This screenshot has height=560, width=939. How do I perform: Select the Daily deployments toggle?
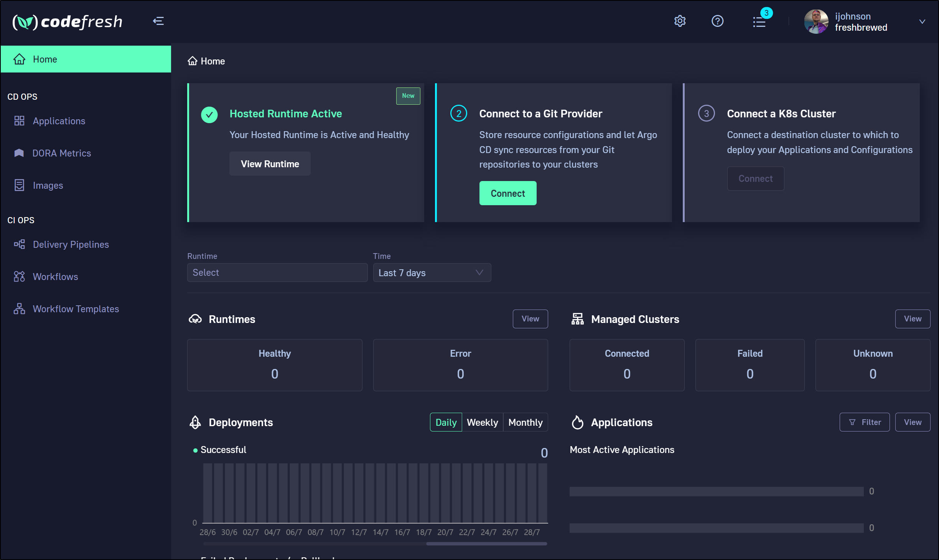click(446, 422)
